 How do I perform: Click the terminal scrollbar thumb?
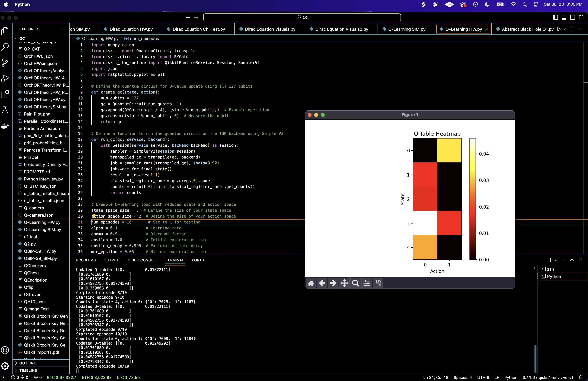(x=535, y=359)
